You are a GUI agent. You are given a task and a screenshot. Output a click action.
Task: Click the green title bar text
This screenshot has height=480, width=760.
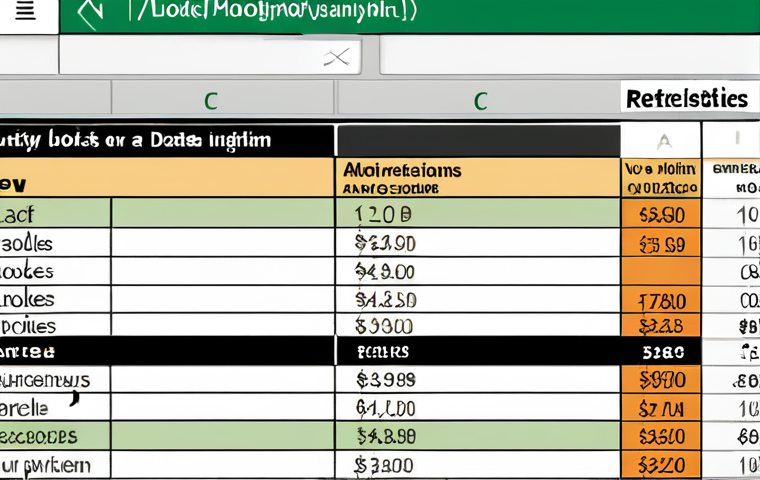coord(276,11)
